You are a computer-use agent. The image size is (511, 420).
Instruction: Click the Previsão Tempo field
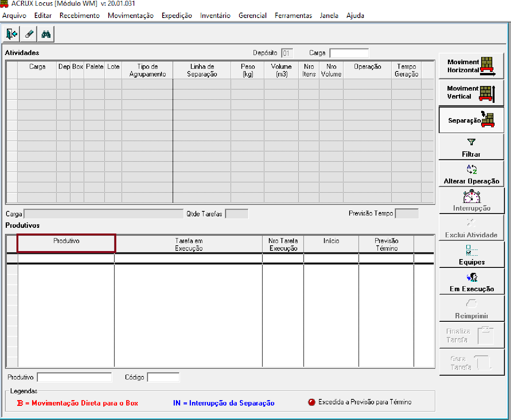[407, 213]
